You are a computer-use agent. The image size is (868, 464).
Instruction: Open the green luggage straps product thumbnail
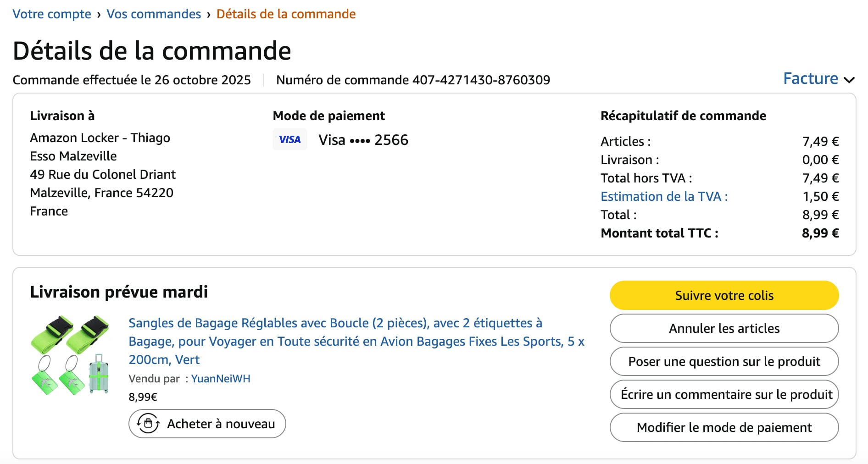coord(70,355)
